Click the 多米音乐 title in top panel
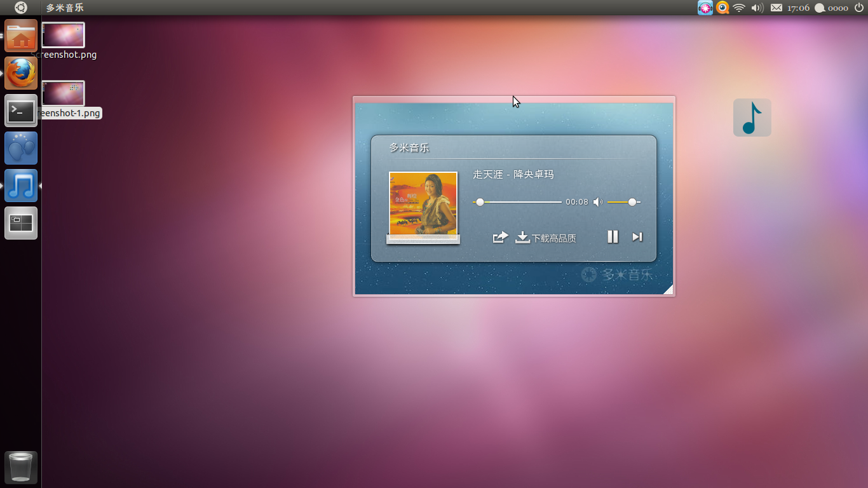Image resolution: width=868 pixels, height=488 pixels. coord(65,8)
